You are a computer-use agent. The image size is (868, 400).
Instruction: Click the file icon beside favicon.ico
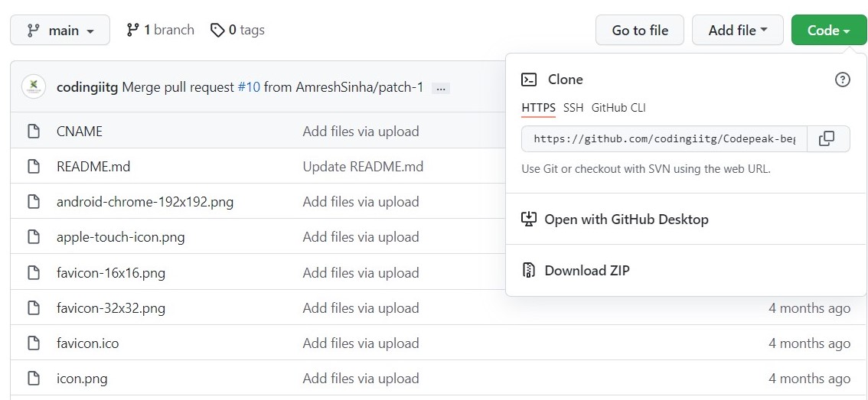point(34,343)
